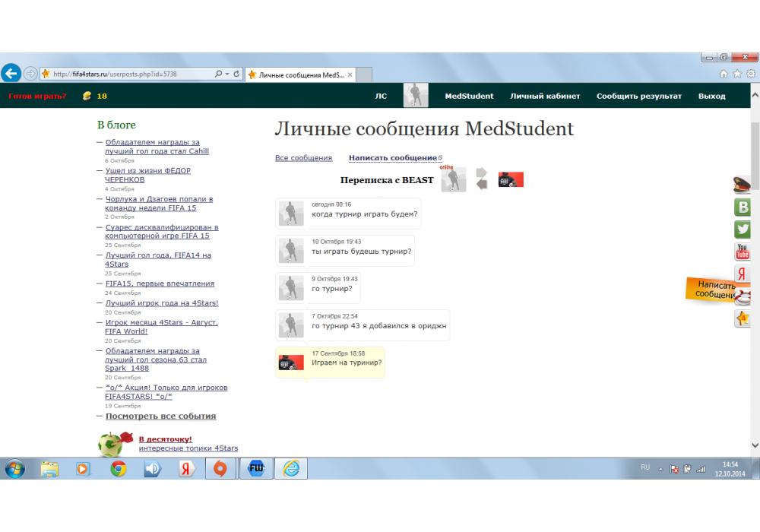Viewport: 760px width, 532px height.
Task: Open the Twitter icon on right edge
Action: pos(743,230)
